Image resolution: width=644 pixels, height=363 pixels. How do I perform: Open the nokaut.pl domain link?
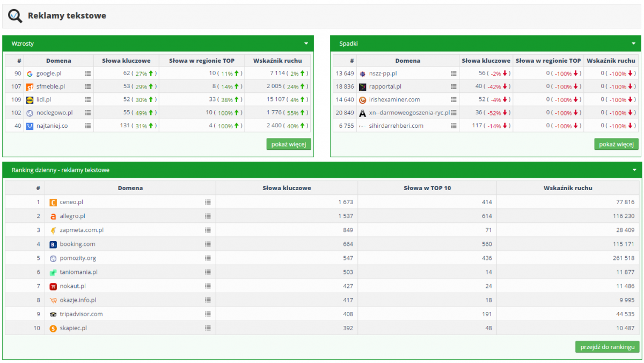coord(72,286)
